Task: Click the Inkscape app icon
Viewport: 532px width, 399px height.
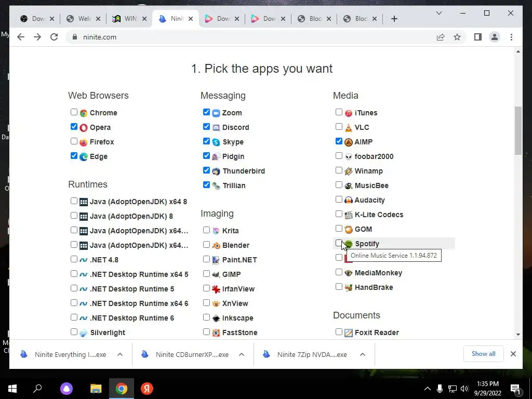Action: point(216,318)
